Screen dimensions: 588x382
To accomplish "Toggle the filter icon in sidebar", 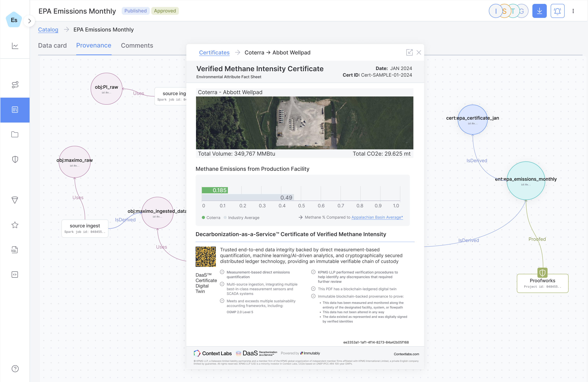I will coord(15,200).
